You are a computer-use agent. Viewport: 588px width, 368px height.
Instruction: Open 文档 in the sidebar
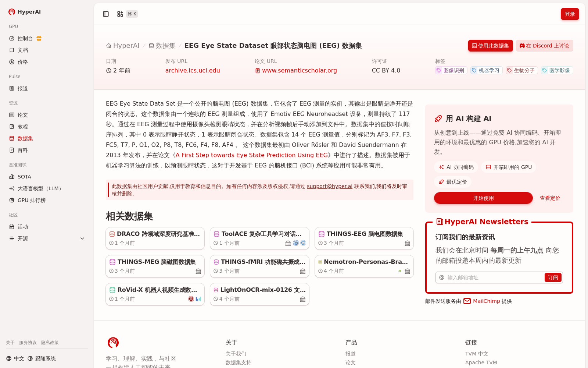[x=47, y=50]
